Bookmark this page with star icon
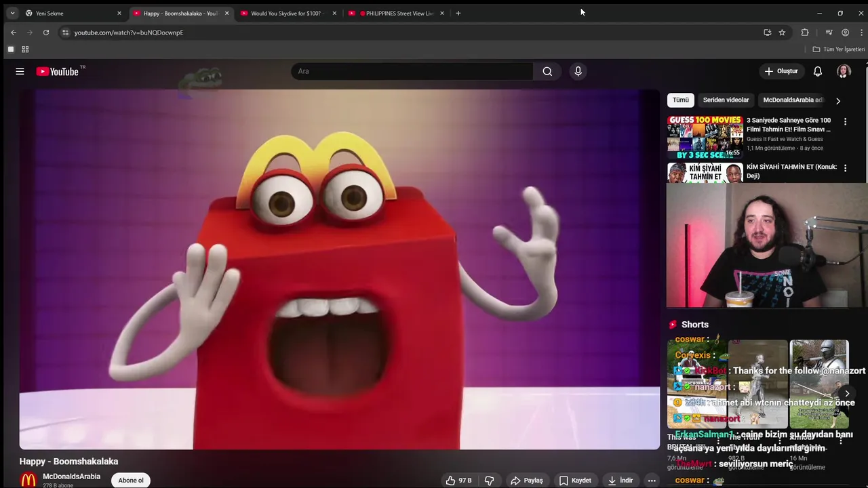The height and width of the screenshot is (488, 868). (x=782, y=33)
